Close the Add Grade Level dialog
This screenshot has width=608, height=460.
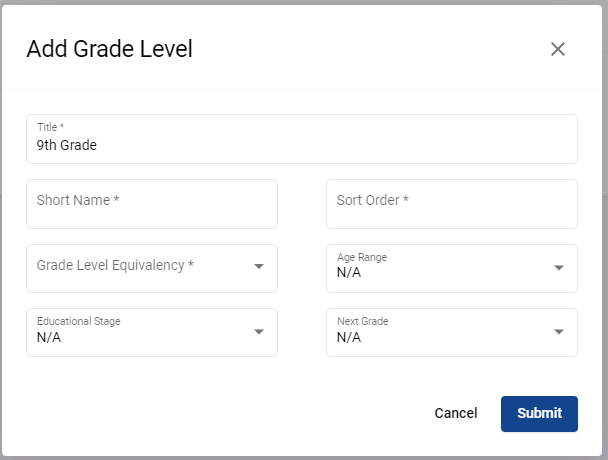tap(558, 49)
